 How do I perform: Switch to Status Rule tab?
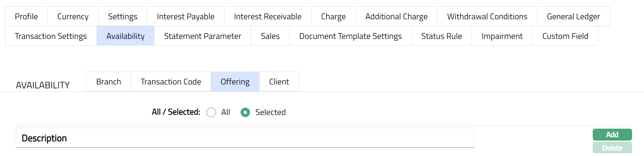[441, 36]
